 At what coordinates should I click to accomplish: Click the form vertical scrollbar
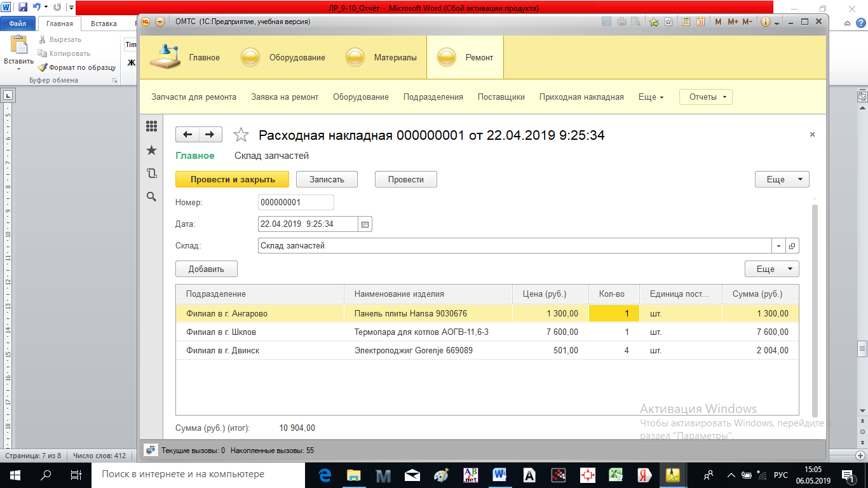click(815, 311)
